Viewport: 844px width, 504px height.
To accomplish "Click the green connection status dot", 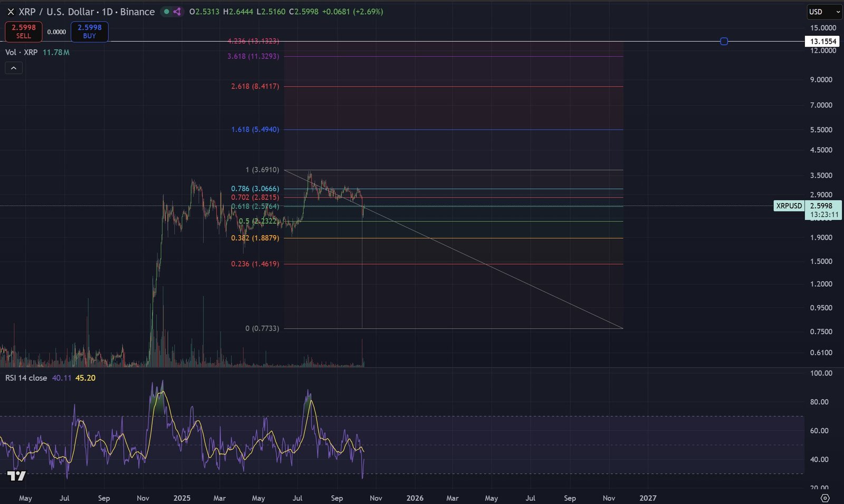I will [166, 11].
